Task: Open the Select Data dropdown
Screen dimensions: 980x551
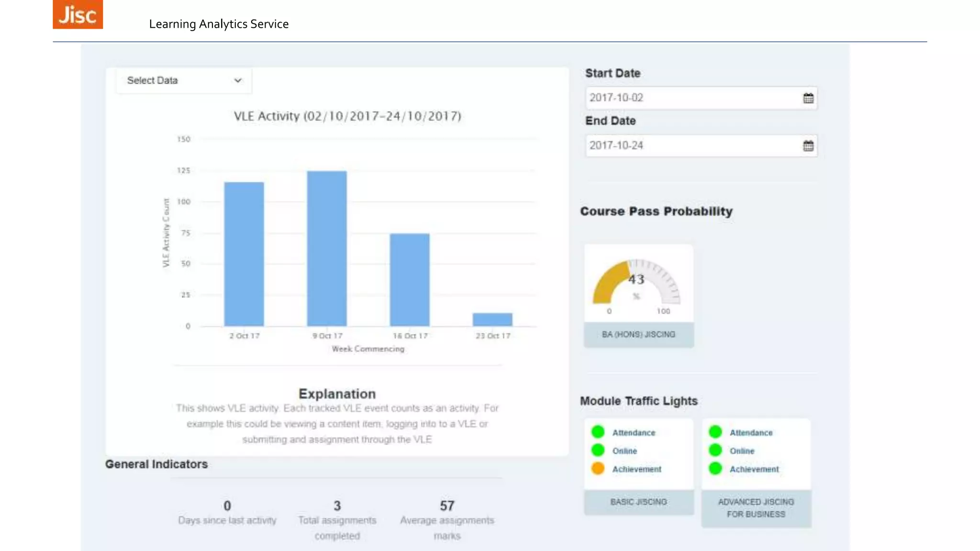Action: tap(184, 80)
